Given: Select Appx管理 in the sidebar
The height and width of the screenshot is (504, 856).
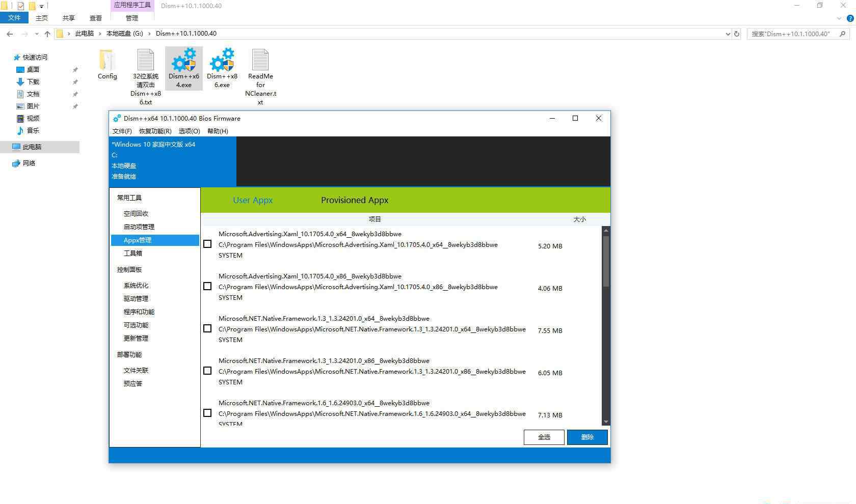Looking at the screenshot, I should [155, 240].
